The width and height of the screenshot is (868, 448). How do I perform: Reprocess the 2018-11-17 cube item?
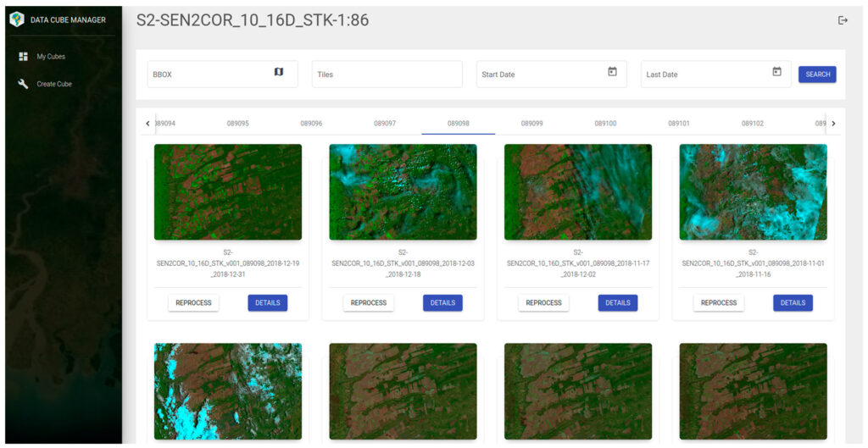click(543, 302)
